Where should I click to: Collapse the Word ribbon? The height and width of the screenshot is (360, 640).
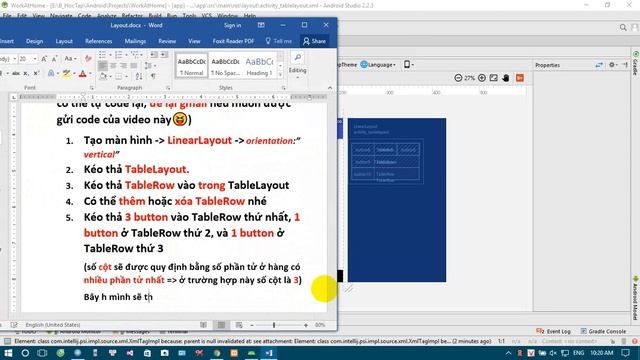[x=330, y=88]
